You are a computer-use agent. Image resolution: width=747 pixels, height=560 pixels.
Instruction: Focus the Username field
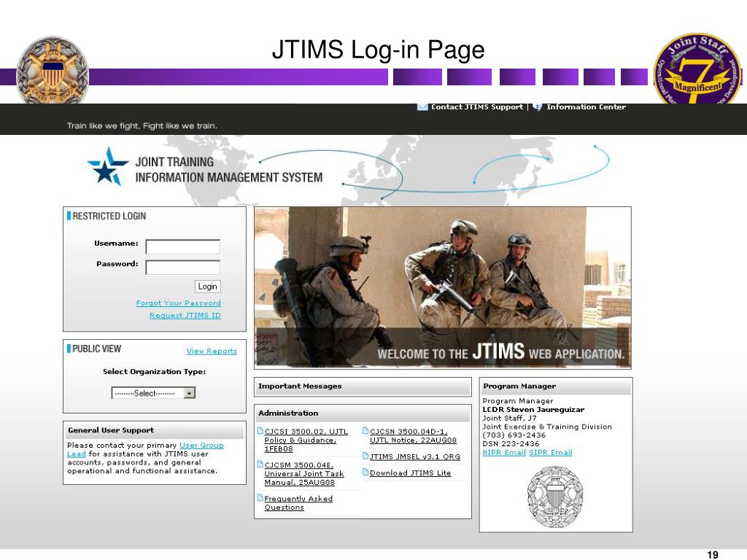(x=183, y=246)
